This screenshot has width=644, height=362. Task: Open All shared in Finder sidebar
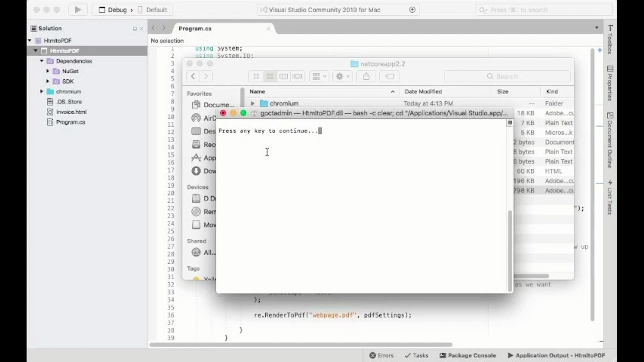[203, 252]
